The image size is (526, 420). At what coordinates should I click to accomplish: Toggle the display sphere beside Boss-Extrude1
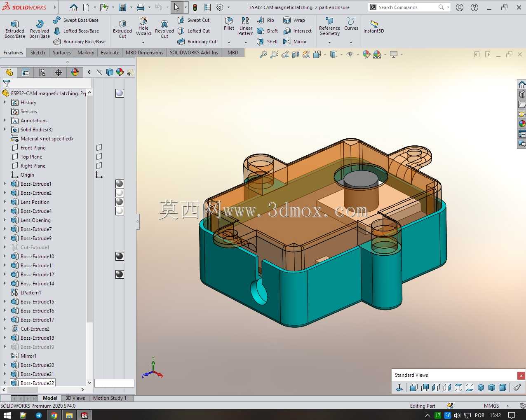(120, 184)
